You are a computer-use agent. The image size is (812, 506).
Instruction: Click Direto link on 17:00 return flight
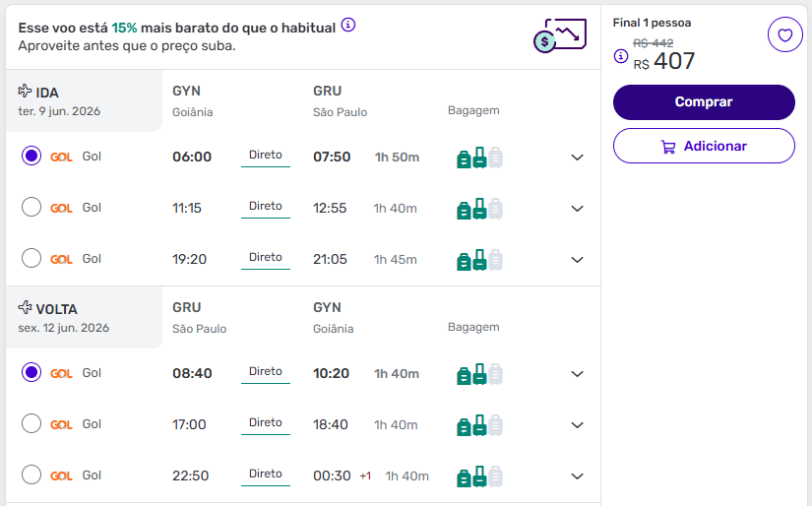(x=266, y=422)
